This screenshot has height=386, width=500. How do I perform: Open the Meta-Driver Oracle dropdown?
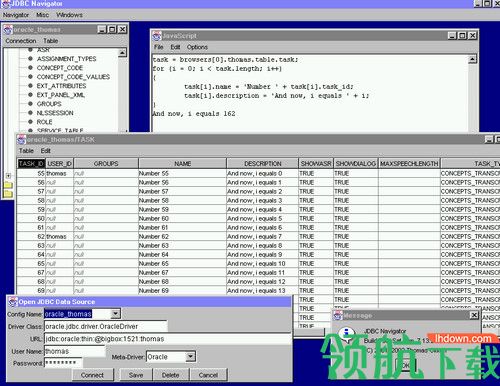(190, 357)
